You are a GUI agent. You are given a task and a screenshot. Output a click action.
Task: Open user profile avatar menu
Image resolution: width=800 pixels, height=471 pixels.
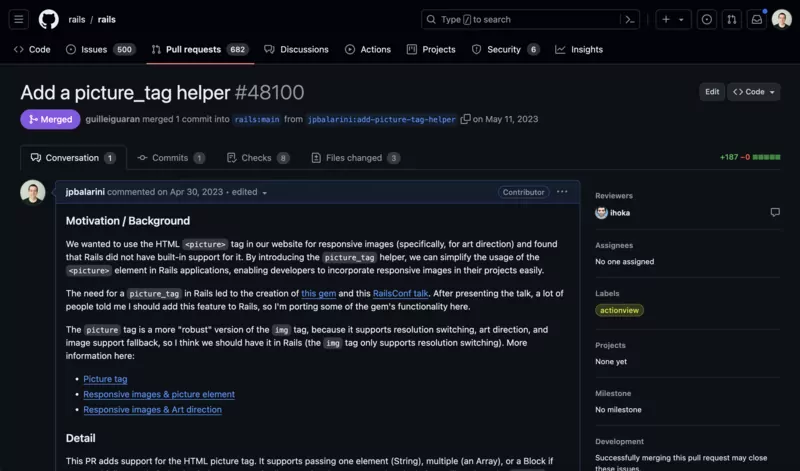[782, 19]
